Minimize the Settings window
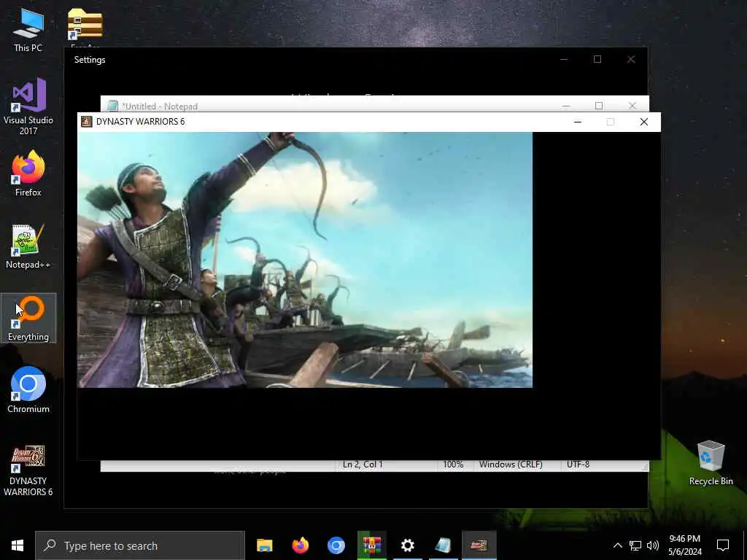The width and height of the screenshot is (747, 560). (x=564, y=60)
